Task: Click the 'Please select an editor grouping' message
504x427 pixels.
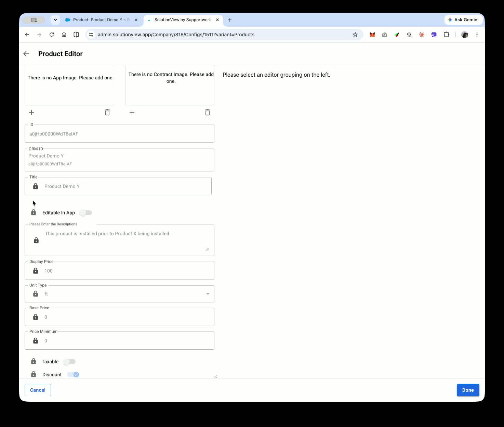Action: (x=277, y=75)
